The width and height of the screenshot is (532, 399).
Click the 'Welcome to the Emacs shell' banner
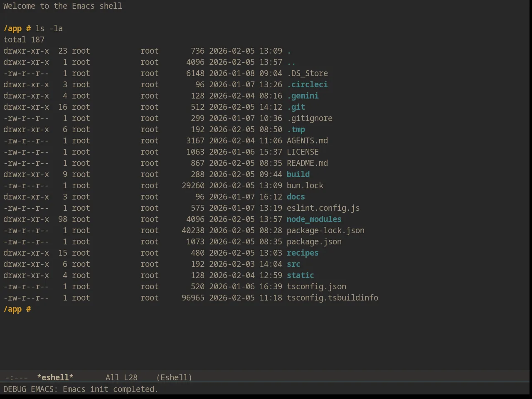click(x=63, y=6)
